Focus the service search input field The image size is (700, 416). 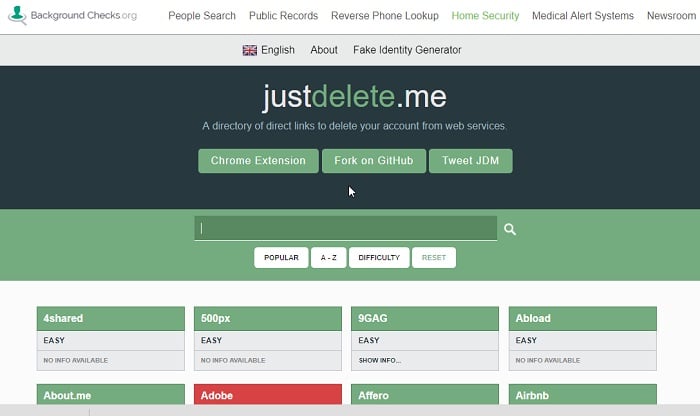pyautogui.click(x=346, y=229)
